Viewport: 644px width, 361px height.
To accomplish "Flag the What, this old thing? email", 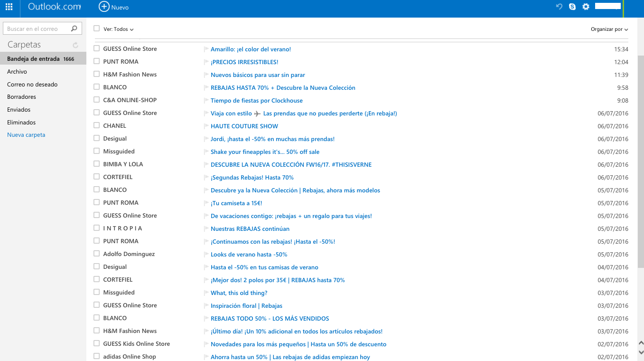I will pyautogui.click(x=206, y=293).
